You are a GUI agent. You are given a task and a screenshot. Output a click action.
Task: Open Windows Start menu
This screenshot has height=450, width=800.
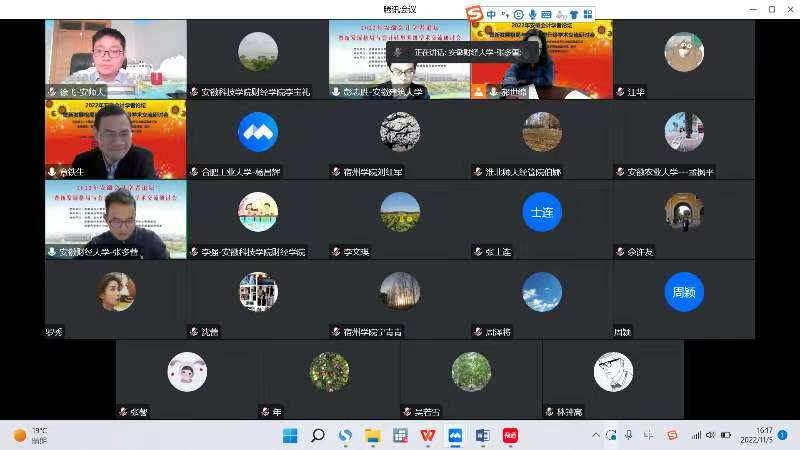290,435
